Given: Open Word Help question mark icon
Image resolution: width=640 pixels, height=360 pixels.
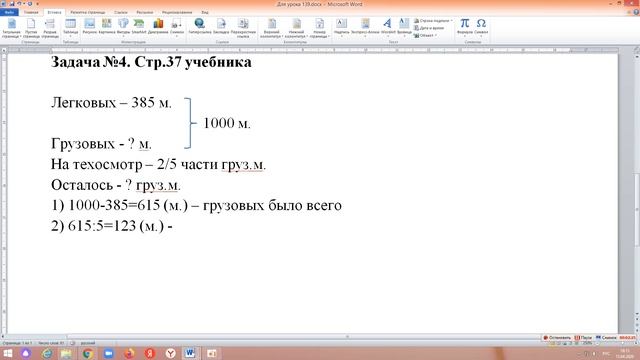Looking at the screenshot, I should pos(636,12).
